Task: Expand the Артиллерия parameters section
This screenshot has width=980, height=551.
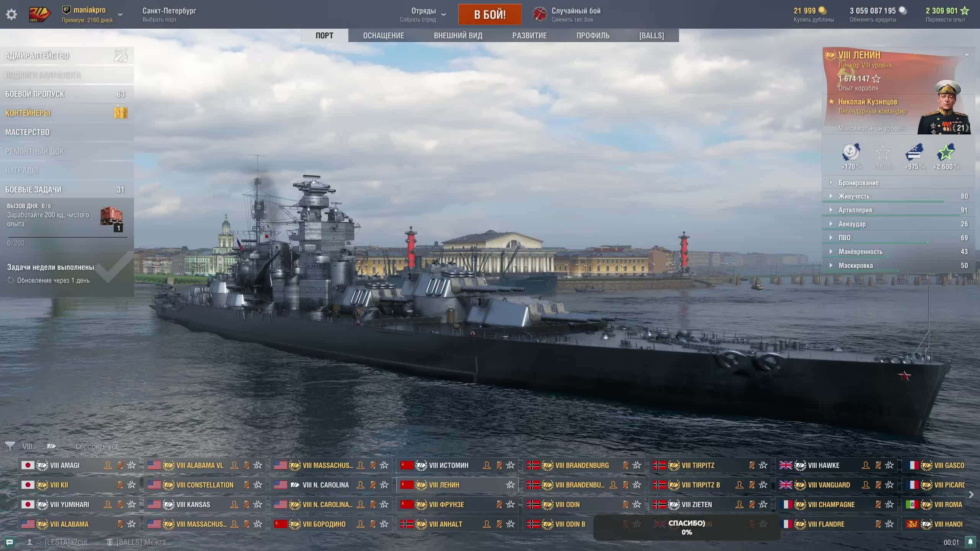Action: tap(855, 210)
